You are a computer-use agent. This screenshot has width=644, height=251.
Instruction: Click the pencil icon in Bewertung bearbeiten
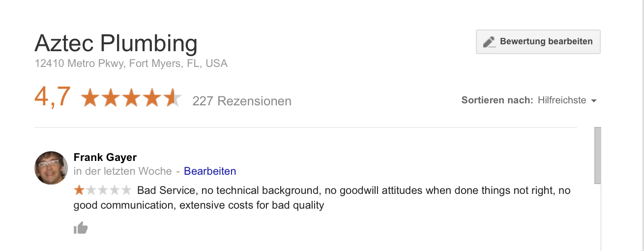click(x=489, y=42)
